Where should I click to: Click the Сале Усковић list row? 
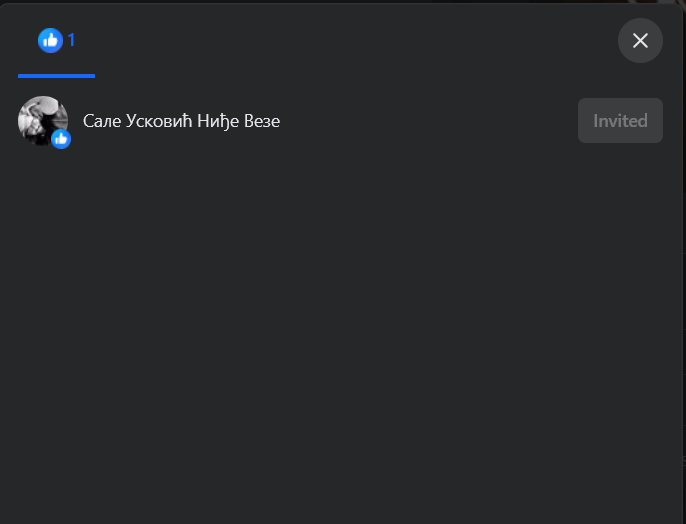pos(340,121)
